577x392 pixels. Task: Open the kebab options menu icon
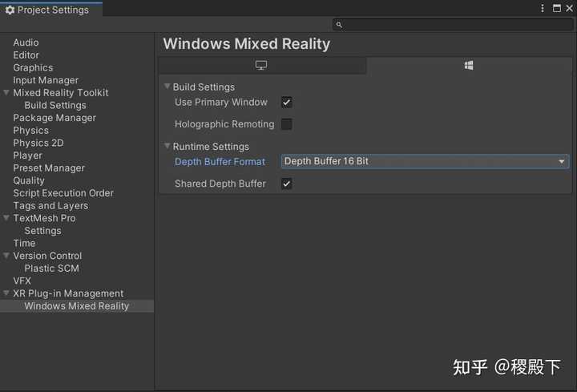(543, 8)
